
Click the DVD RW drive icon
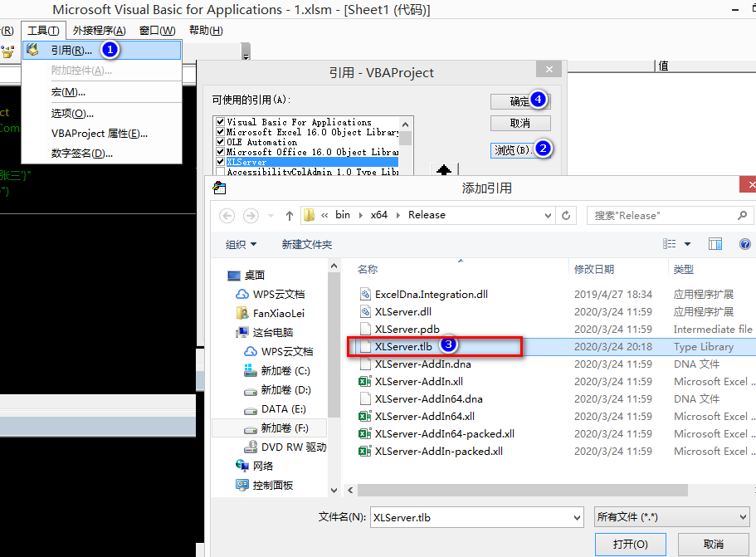(251, 447)
